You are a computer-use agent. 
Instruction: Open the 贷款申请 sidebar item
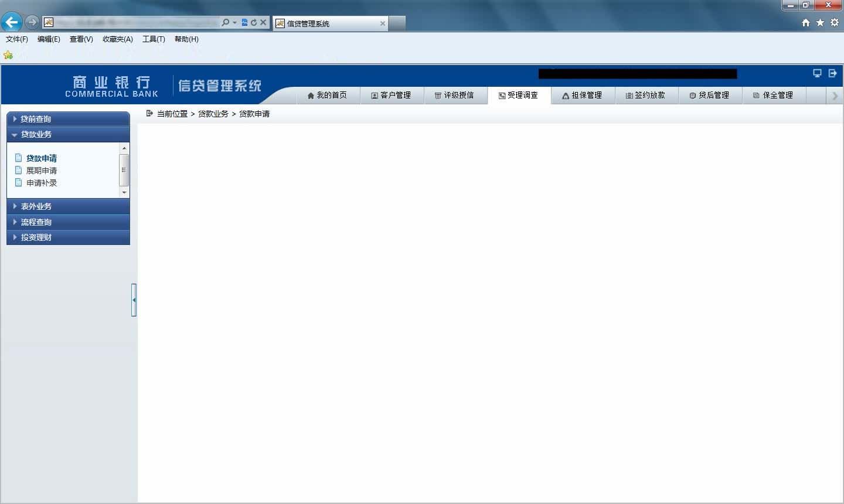tap(41, 158)
